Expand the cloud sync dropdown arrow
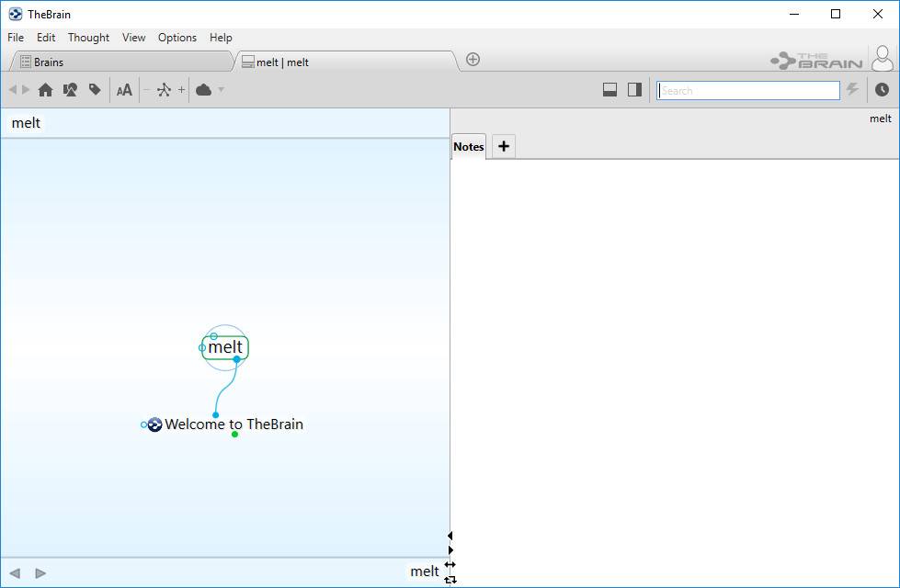The height and width of the screenshot is (588, 900). click(x=221, y=90)
